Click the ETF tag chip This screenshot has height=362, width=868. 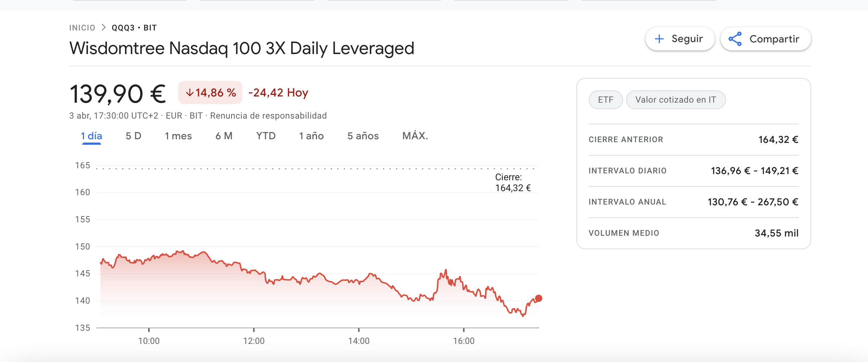pyautogui.click(x=606, y=100)
